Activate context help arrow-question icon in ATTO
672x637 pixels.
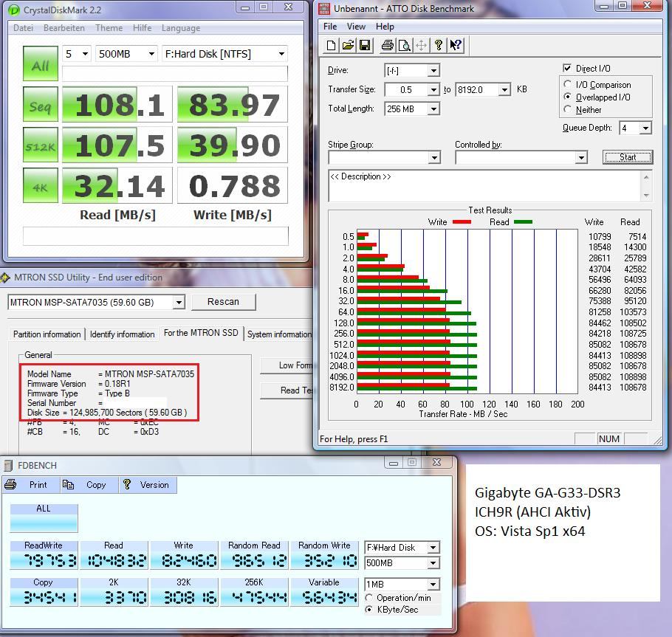tap(456, 45)
